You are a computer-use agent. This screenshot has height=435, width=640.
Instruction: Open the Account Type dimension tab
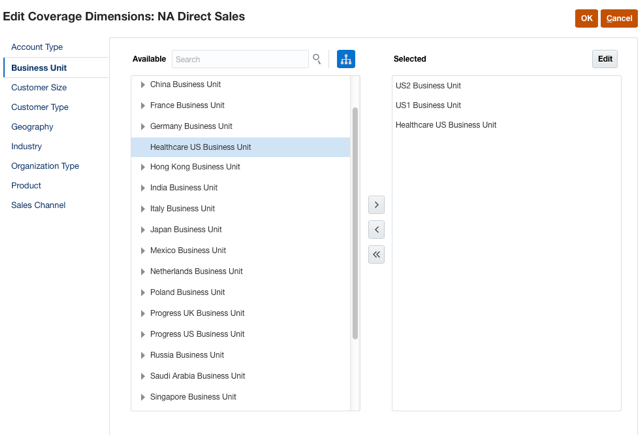pyautogui.click(x=37, y=47)
